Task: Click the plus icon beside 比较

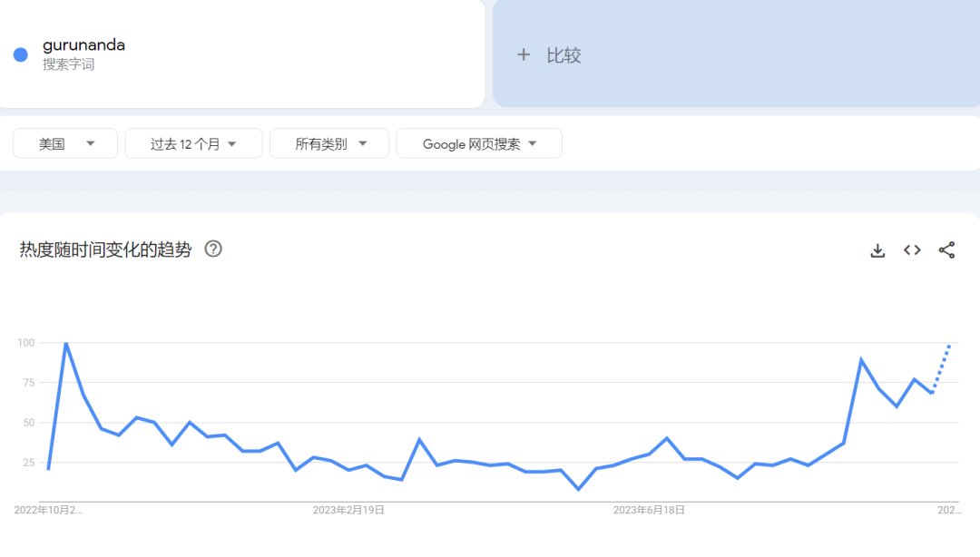Action: coord(523,55)
